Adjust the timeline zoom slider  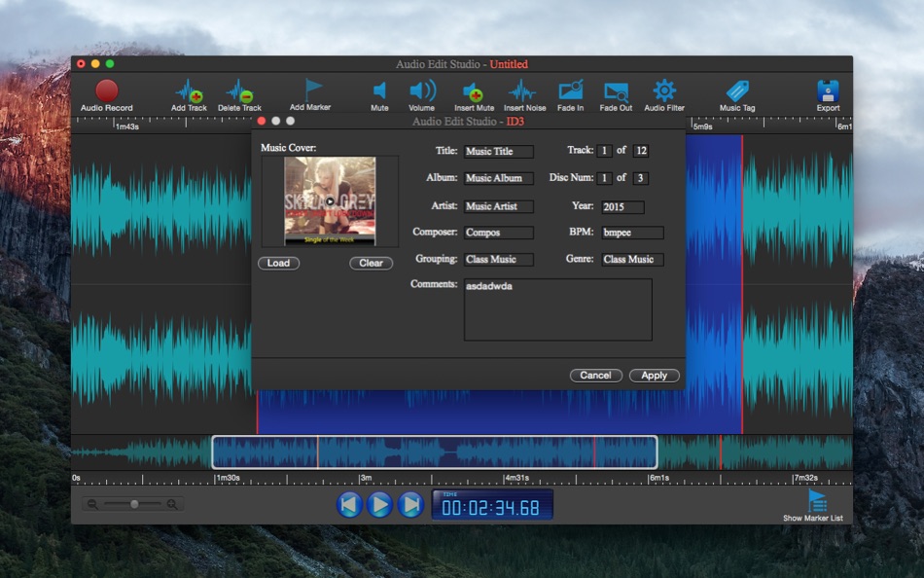click(x=134, y=504)
